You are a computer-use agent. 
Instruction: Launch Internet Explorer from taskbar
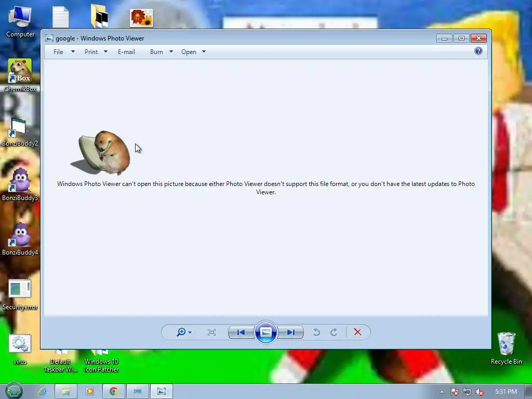[42, 391]
